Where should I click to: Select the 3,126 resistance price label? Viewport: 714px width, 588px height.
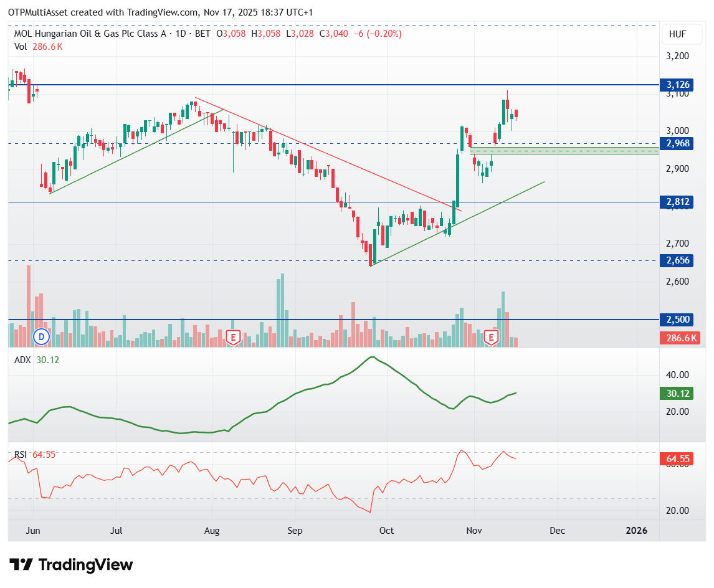coord(678,85)
